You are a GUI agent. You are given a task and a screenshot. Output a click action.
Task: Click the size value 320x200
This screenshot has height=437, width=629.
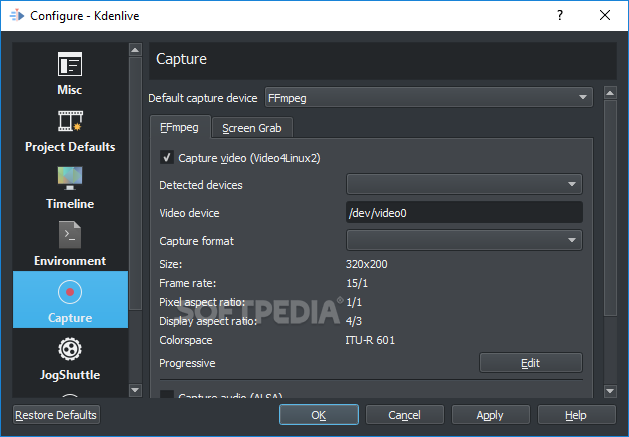366,264
